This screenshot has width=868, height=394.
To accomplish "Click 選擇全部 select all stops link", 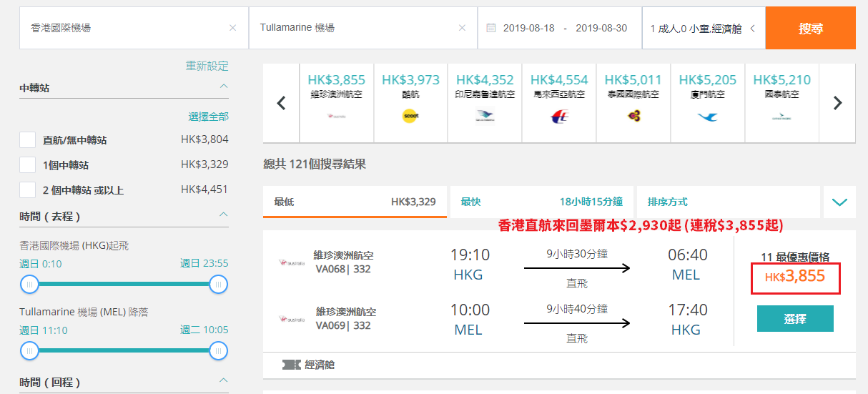I will 209,117.
